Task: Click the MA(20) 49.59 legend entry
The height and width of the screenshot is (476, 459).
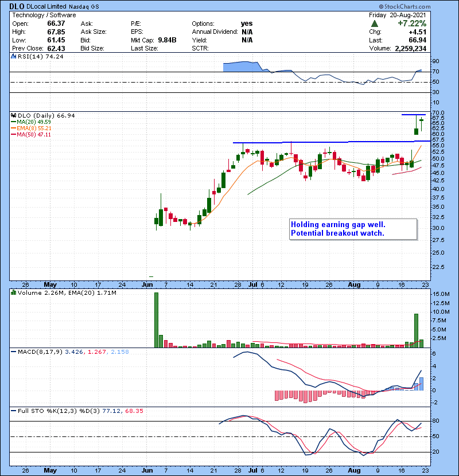Action: (x=30, y=122)
